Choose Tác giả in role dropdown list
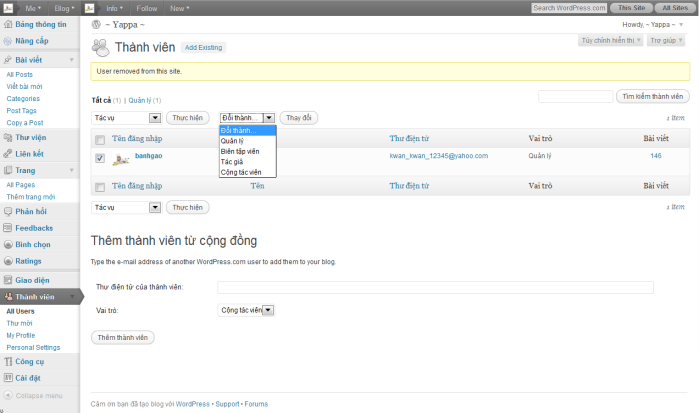The image size is (699, 413). tap(233, 162)
